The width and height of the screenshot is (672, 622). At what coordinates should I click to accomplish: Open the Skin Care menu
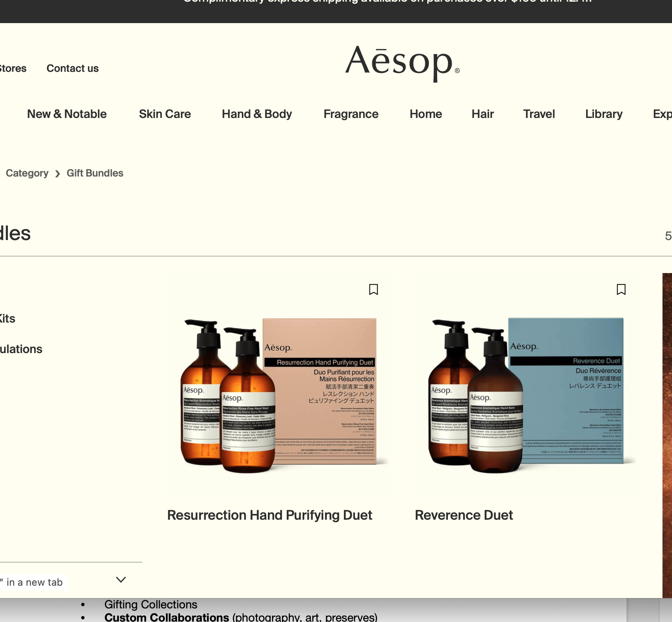pyautogui.click(x=164, y=114)
